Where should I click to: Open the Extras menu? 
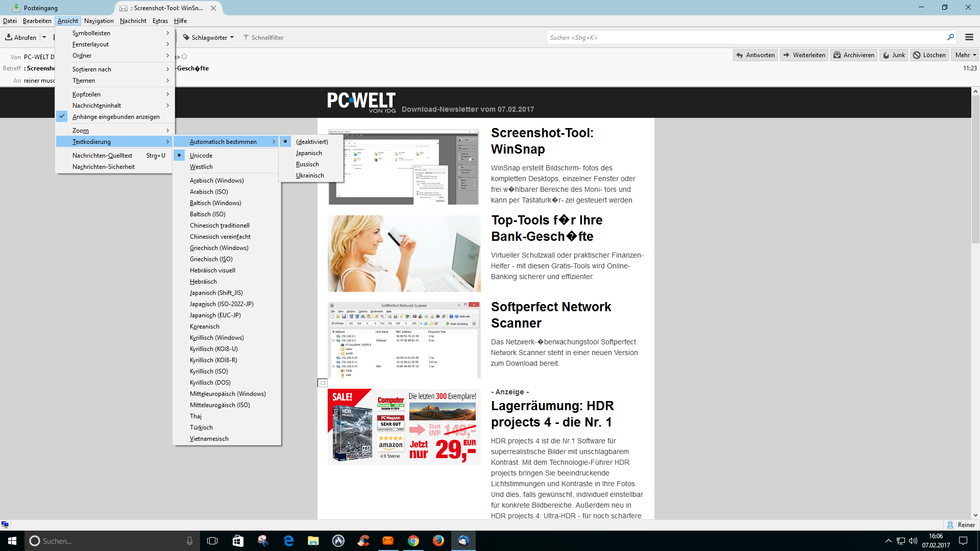(160, 21)
